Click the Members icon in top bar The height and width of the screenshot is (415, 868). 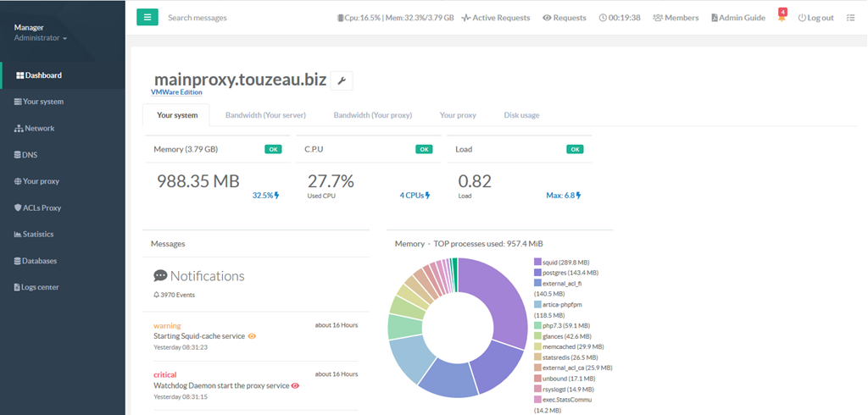tap(657, 18)
